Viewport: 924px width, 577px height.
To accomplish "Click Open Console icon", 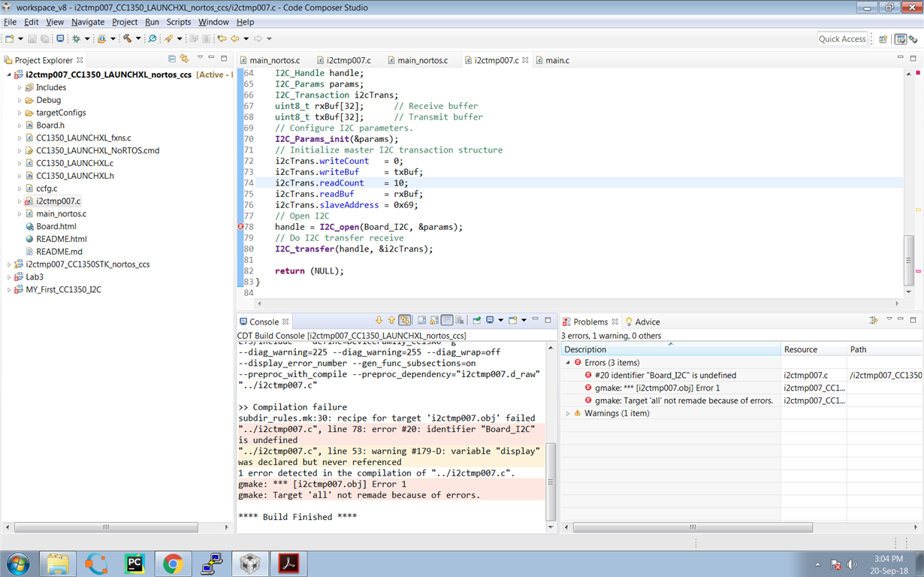I will tap(513, 321).
